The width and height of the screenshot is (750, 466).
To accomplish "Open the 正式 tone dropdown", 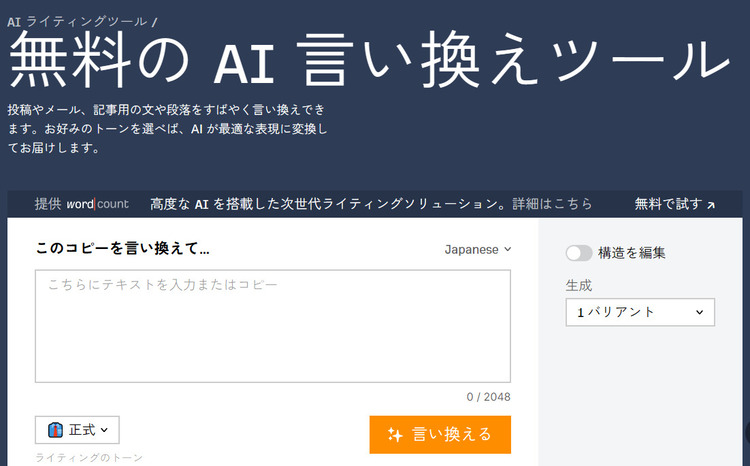I will tap(77, 430).
